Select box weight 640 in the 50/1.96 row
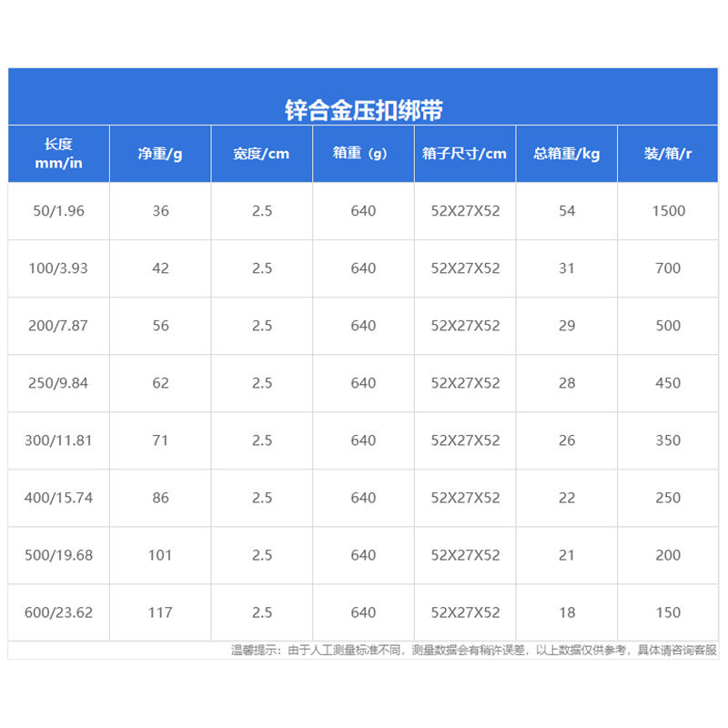This screenshot has width=728, height=728. pyautogui.click(x=363, y=211)
